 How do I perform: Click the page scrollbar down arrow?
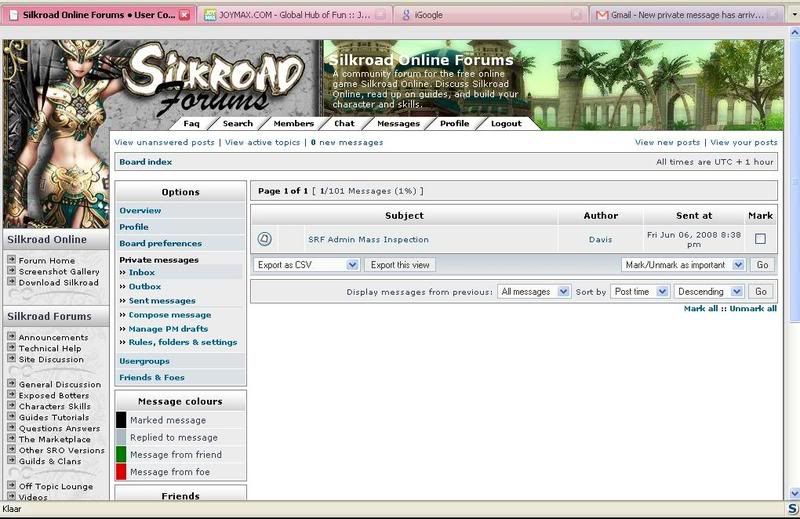(x=794, y=493)
